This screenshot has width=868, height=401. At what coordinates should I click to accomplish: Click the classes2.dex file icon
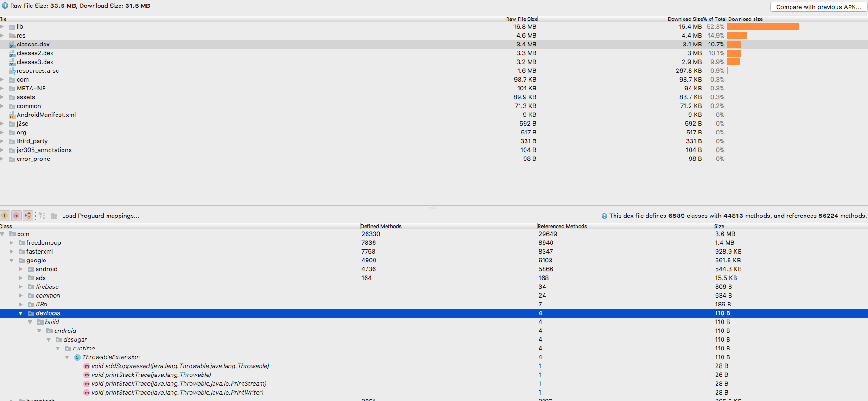pos(12,53)
